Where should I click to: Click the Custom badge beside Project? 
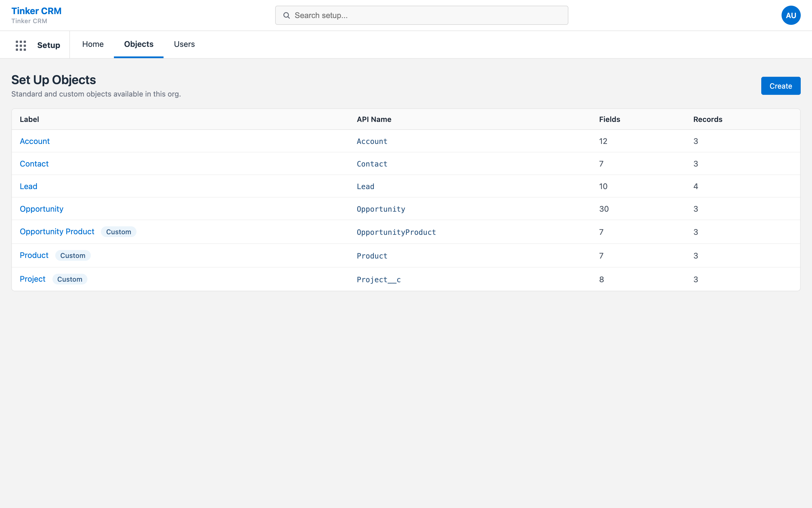tap(70, 279)
